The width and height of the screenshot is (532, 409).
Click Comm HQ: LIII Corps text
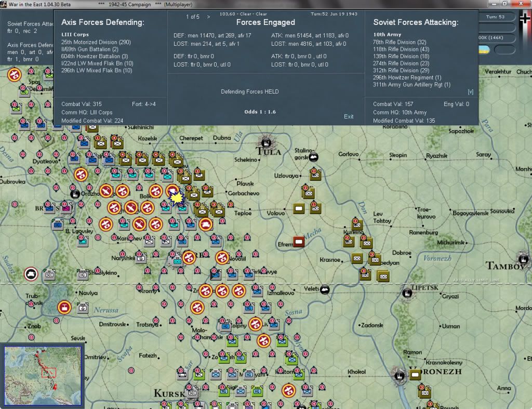[x=87, y=112]
